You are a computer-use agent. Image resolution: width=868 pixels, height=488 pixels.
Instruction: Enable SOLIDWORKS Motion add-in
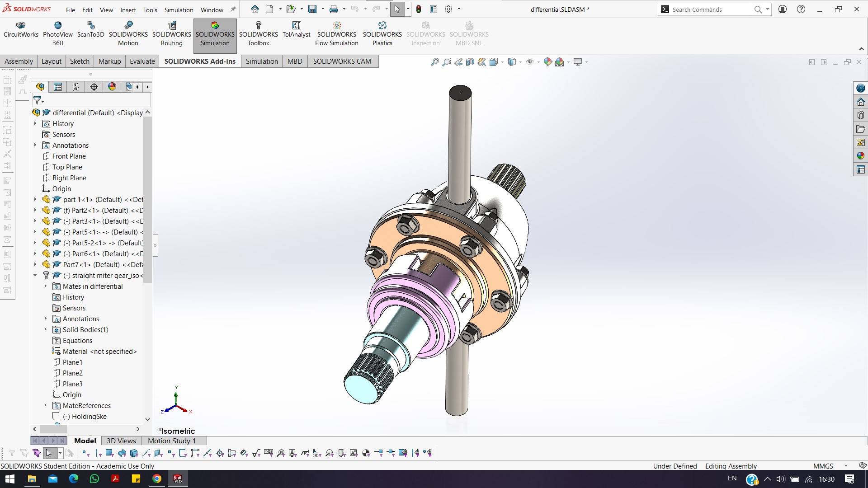[x=128, y=33]
